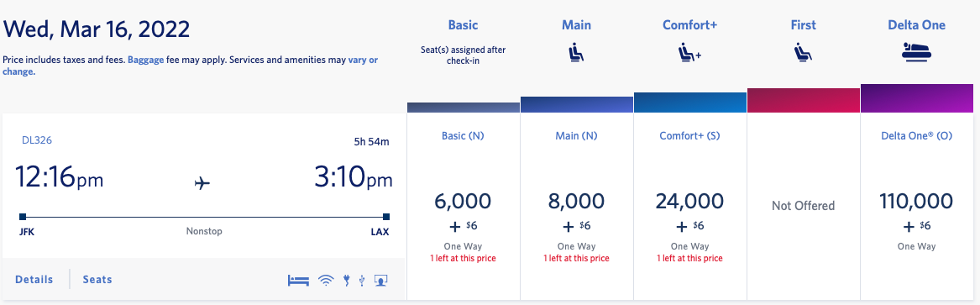This screenshot has height=305, width=980.
Task: Click the Delta One flat-bed icon
Action: pos(916,52)
